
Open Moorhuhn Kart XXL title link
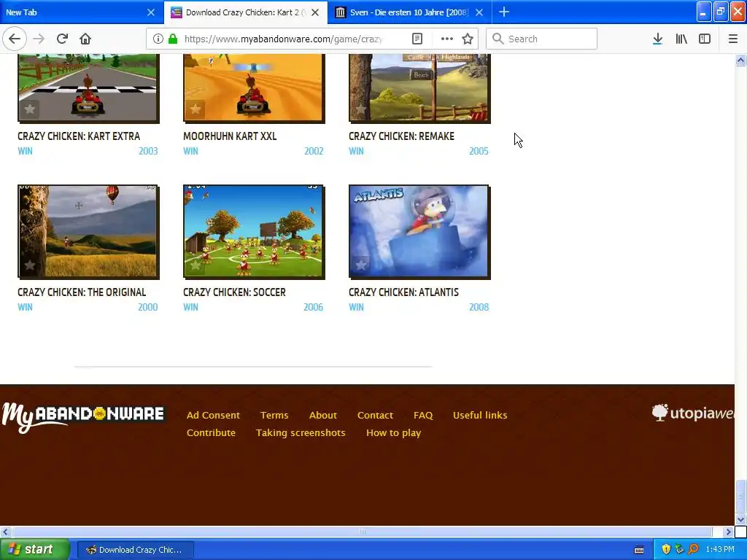pos(230,136)
